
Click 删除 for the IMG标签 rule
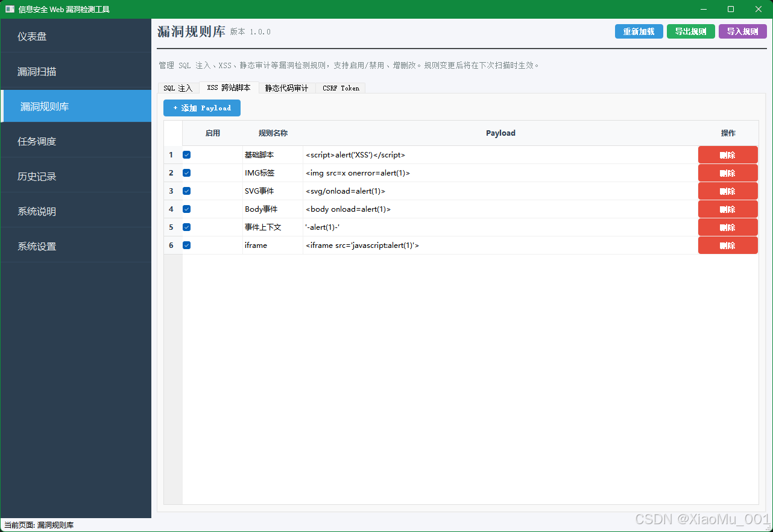pyautogui.click(x=728, y=173)
